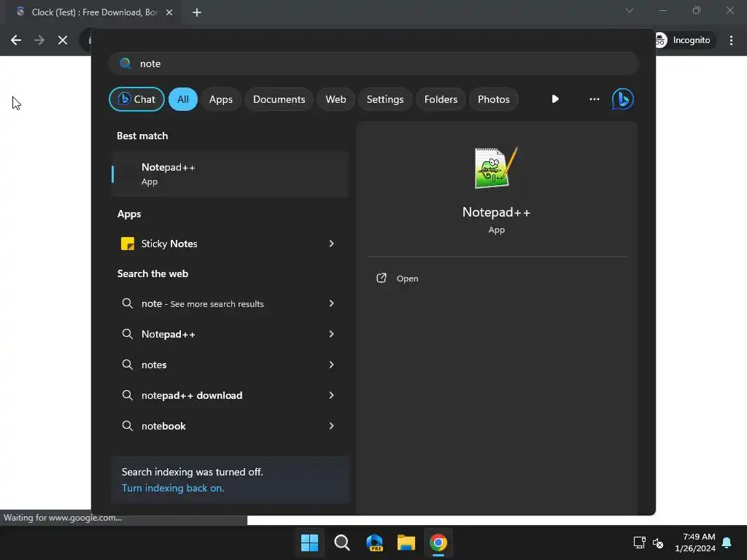Viewport: 747px width, 560px height.
Task: Switch to the Web filter
Action: [x=336, y=99]
